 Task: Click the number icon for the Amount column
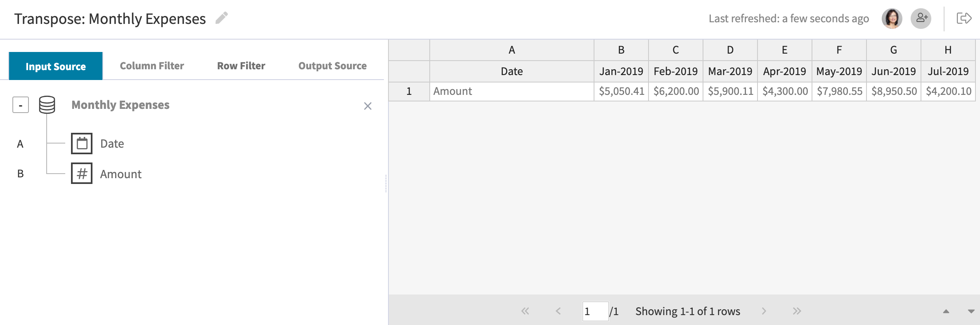point(82,174)
